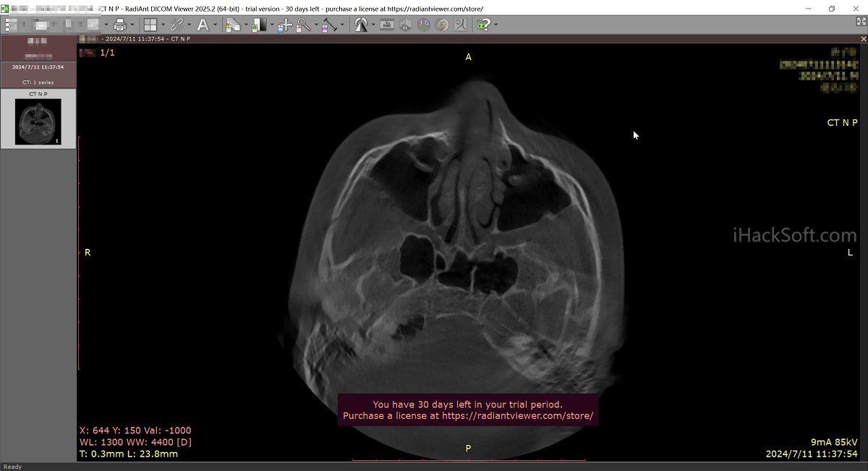Select the Zoom magnifier tool

click(303, 25)
